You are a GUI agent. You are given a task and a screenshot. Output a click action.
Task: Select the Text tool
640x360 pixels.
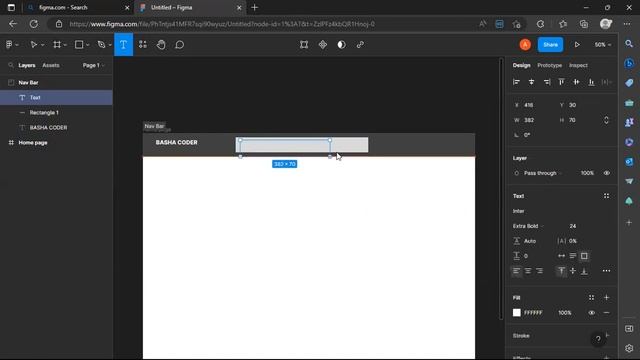[123, 44]
